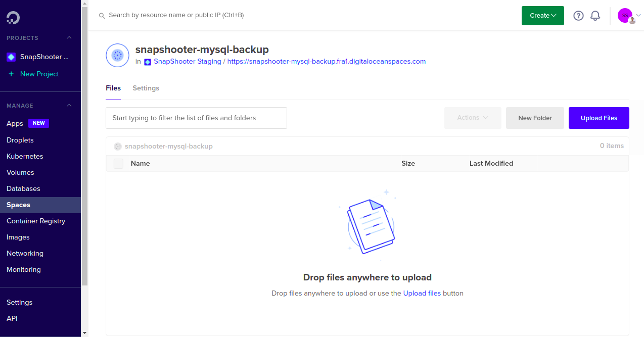Open the SnapShooter Staging project link

tap(188, 61)
